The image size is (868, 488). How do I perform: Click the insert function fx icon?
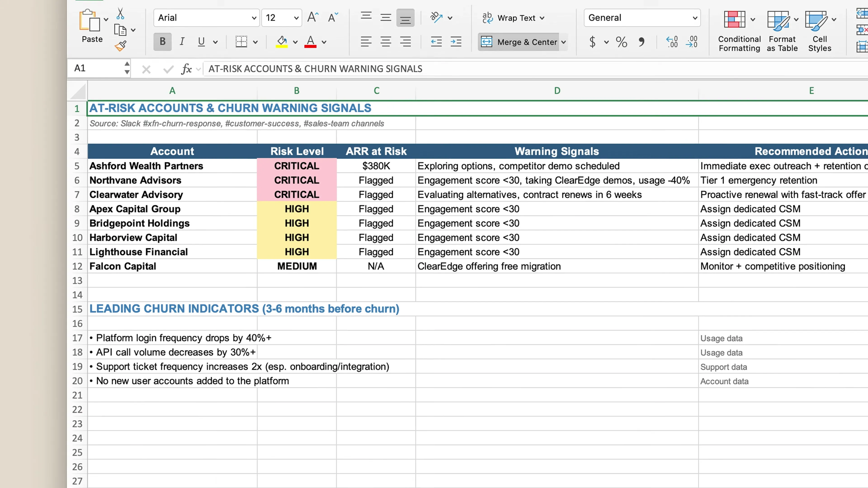pyautogui.click(x=186, y=69)
